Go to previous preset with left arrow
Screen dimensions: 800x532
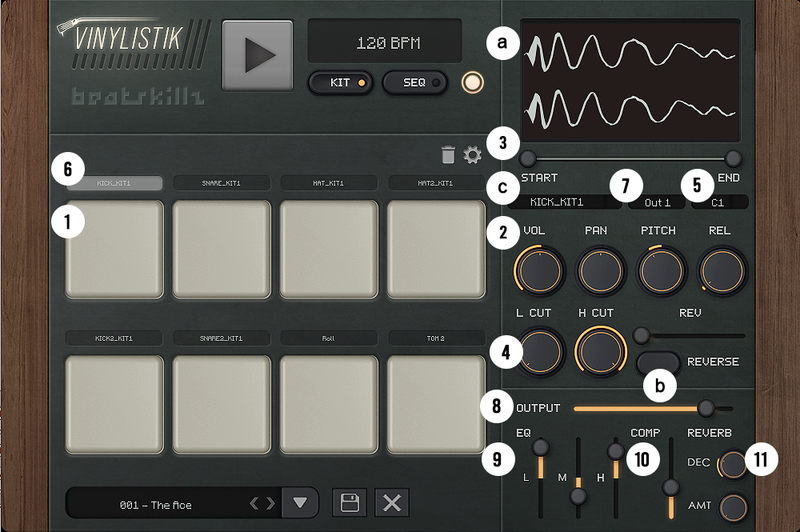tap(254, 503)
